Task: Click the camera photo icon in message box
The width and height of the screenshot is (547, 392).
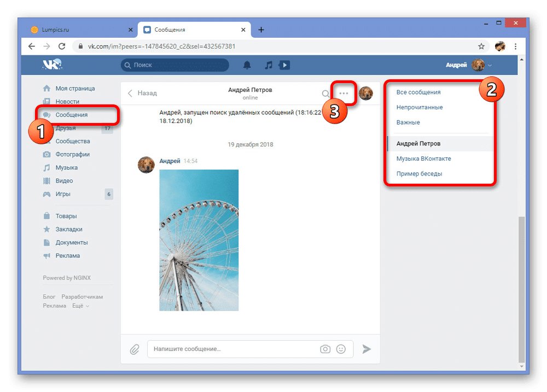Action: (x=325, y=349)
